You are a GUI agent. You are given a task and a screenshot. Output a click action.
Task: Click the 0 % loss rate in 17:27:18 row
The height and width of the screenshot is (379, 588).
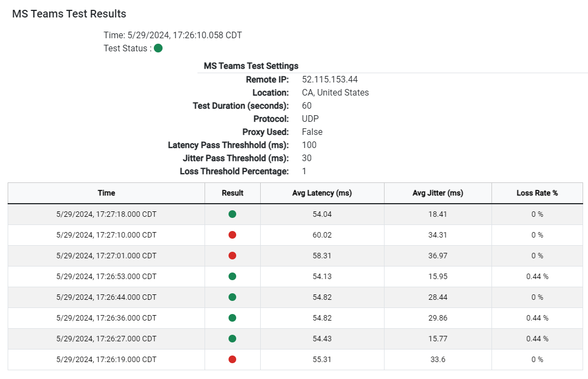[537, 214]
